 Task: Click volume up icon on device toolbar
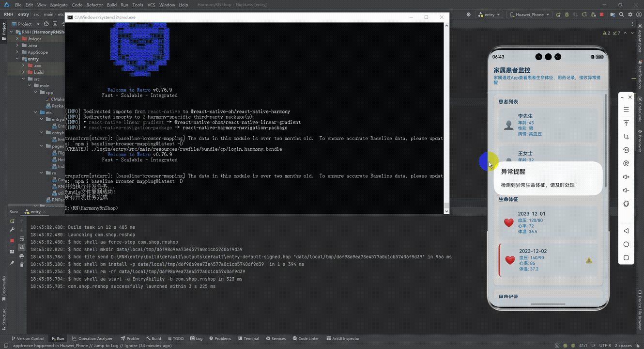[x=626, y=177]
